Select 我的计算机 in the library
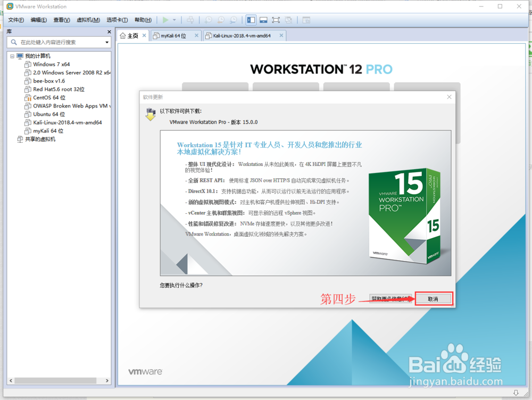This screenshot has height=400, width=532. point(38,56)
